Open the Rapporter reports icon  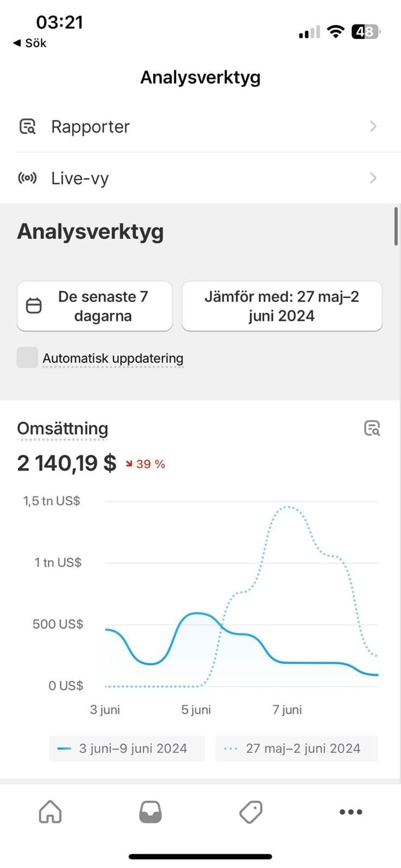click(x=27, y=126)
